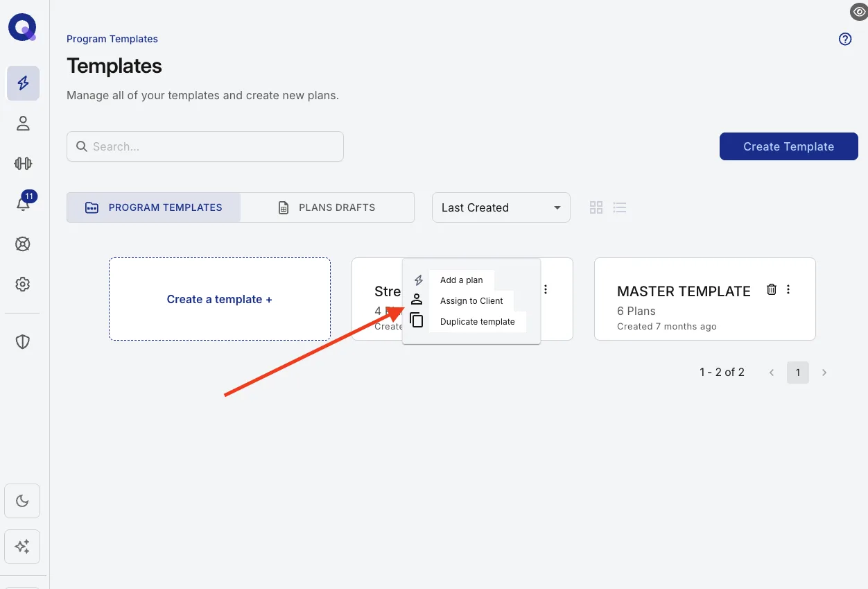Screen dimensions: 868x589
Task: Switch to list view layout
Action: (x=620, y=207)
